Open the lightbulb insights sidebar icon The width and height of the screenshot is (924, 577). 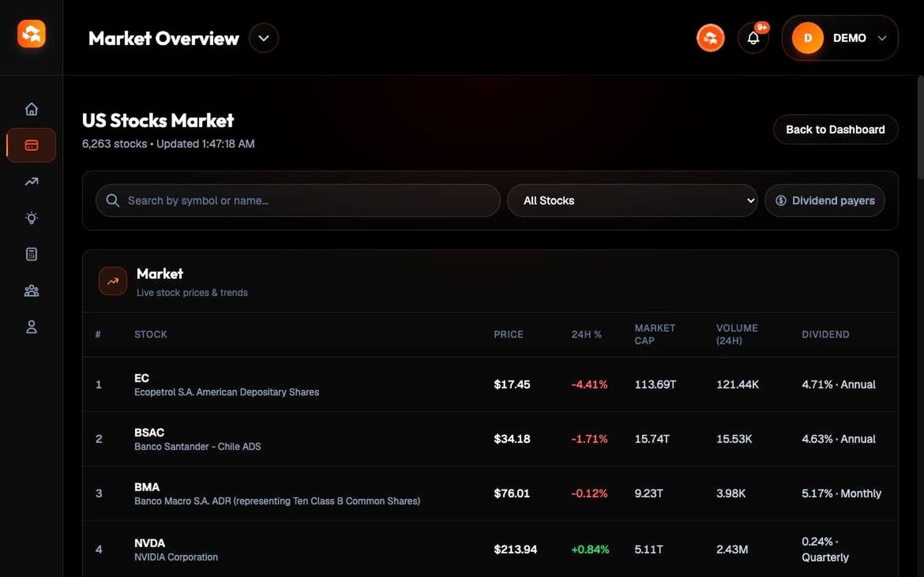[31, 218]
